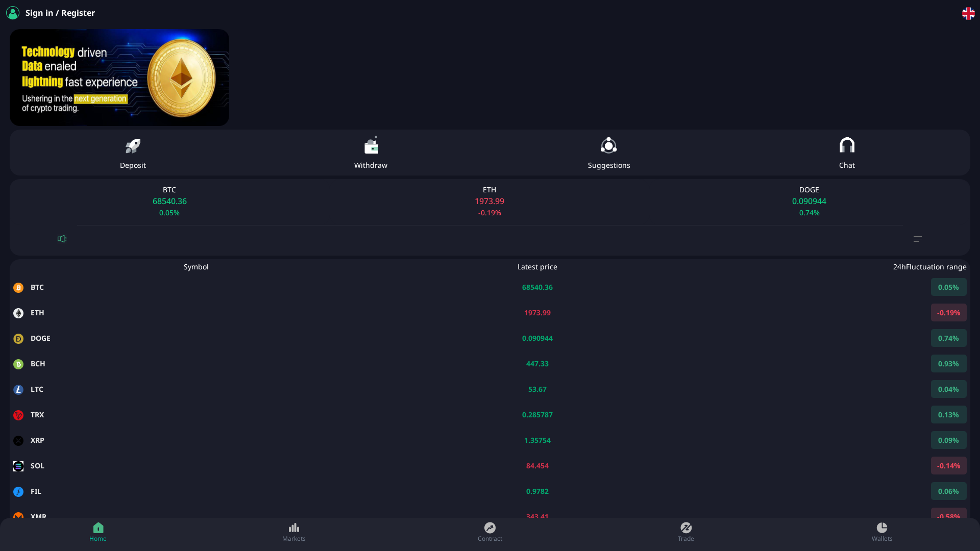
Task: Click the DOGE coin icon
Action: (x=18, y=338)
